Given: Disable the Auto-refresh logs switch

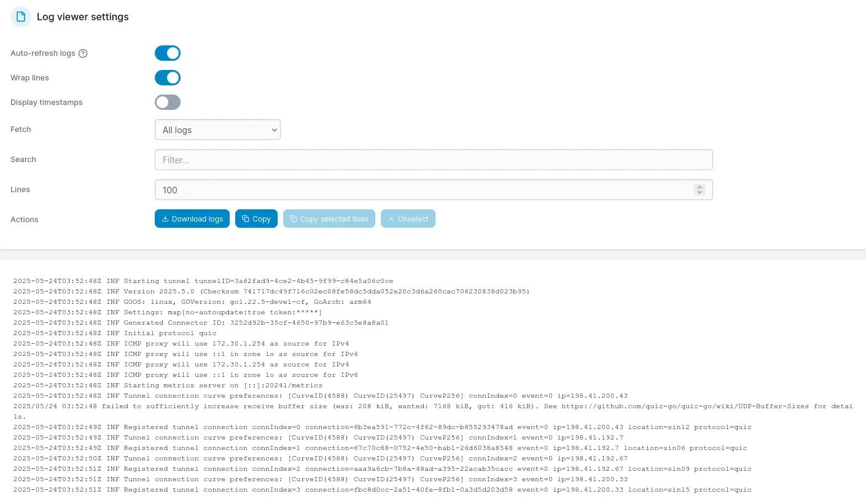Looking at the screenshot, I should click(x=168, y=53).
